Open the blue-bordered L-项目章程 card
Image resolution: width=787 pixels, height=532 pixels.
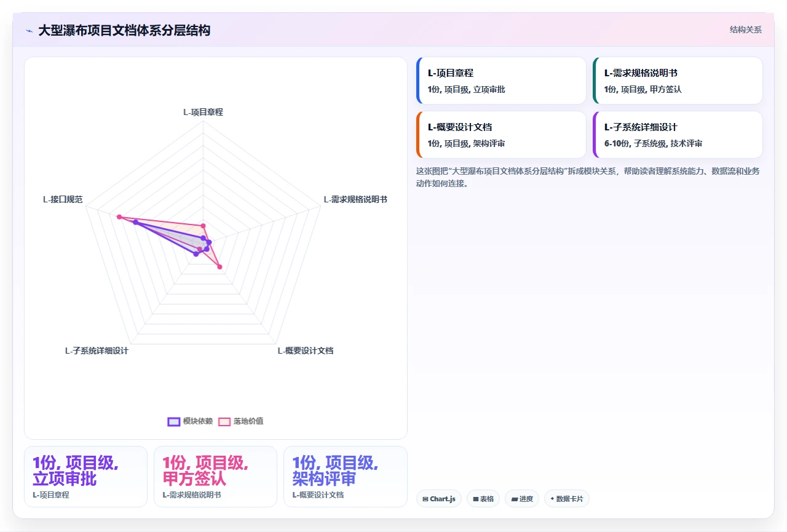click(x=501, y=81)
